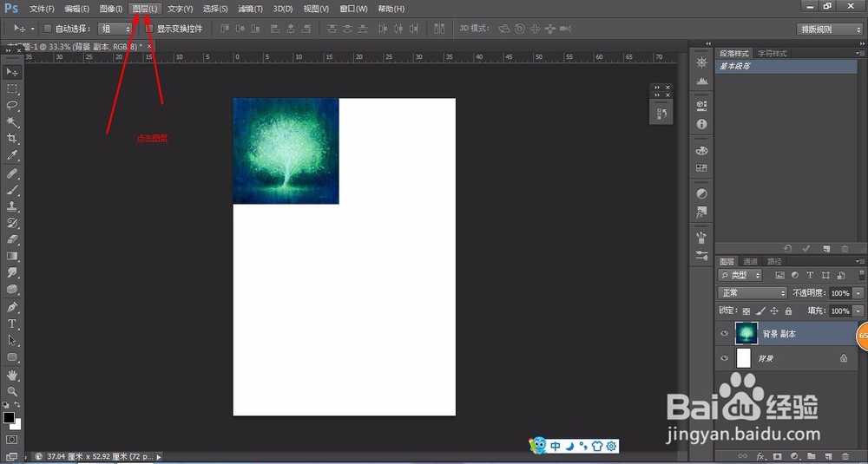Open the 滤镜(T) menu

coord(250,9)
